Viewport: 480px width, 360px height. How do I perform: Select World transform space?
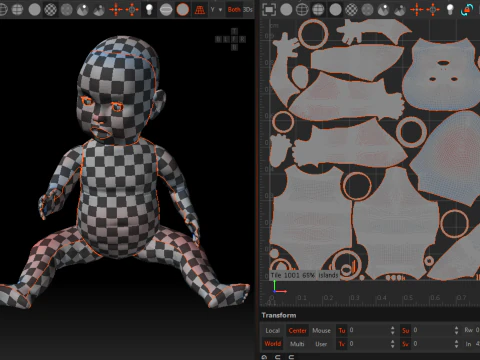coord(273,344)
